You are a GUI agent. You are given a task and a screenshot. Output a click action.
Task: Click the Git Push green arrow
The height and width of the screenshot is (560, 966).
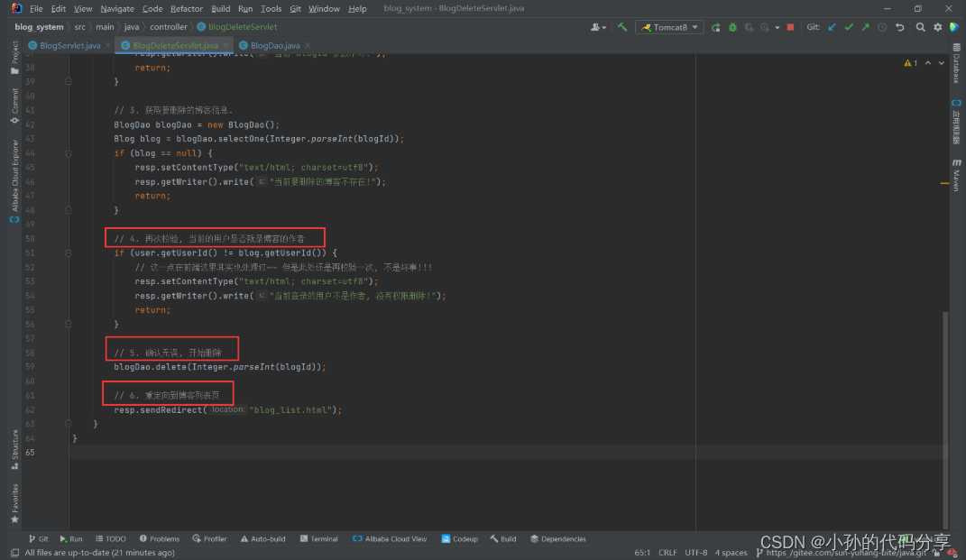[x=866, y=27]
